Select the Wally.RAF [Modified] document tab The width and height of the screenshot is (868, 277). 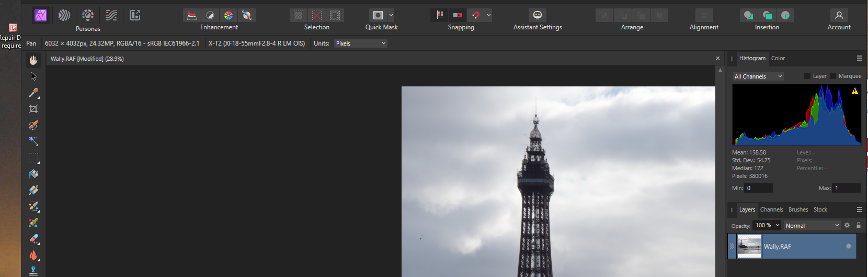tap(87, 59)
